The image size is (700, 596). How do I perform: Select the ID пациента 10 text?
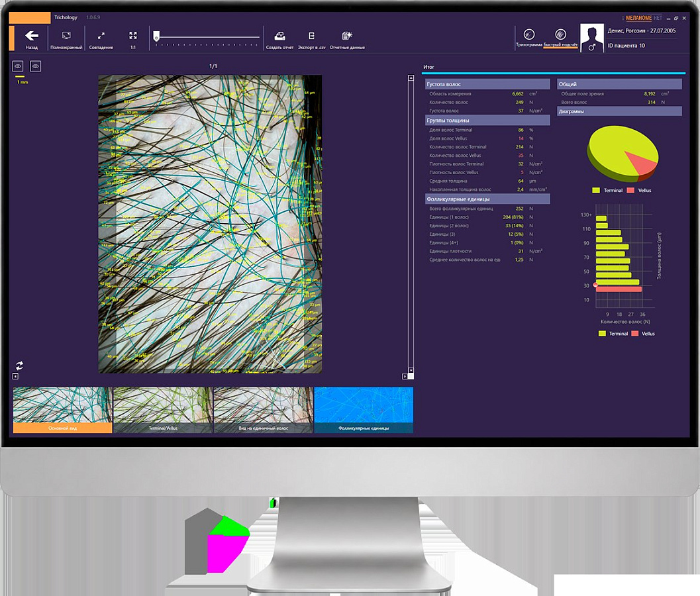click(x=626, y=46)
